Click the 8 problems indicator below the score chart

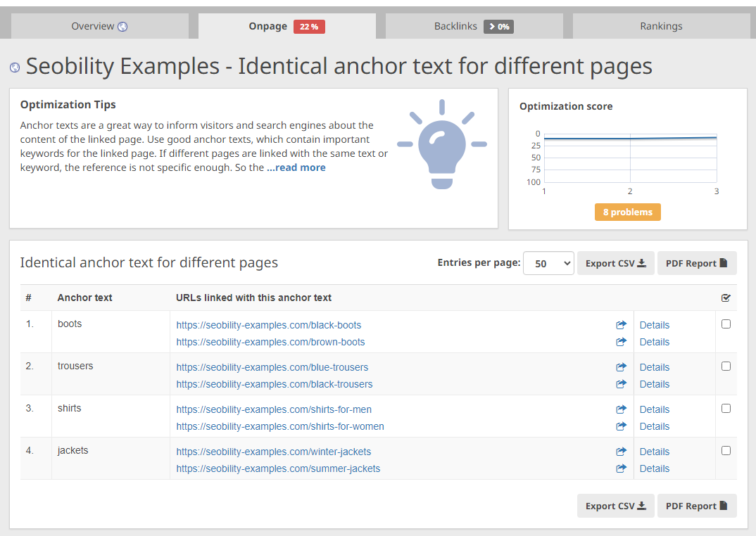click(x=627, y=212)
